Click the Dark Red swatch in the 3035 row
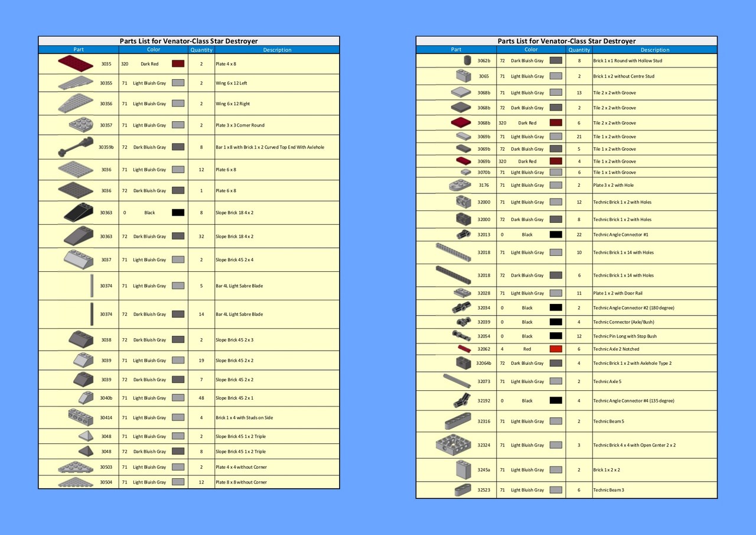The width and height of the screenshot is (756, 535). click(178, 63)
